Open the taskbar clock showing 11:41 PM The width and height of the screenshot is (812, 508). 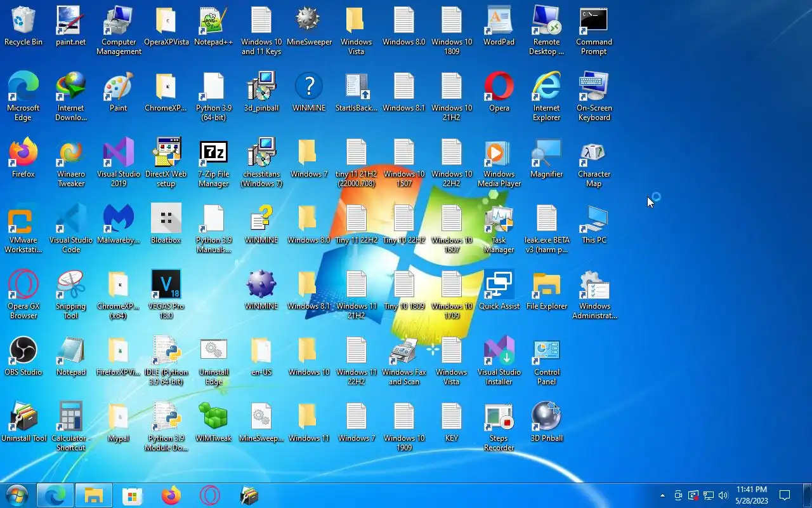click(752, 495)
